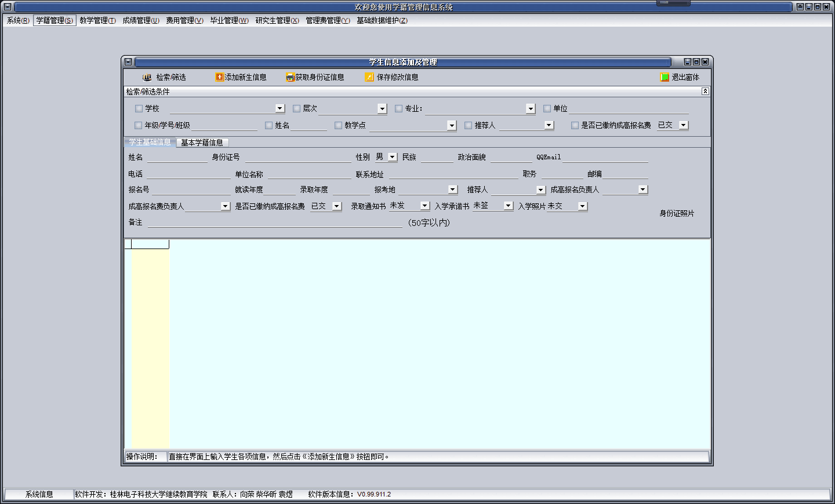Screen dimensions: 835x504
Task: Click the 备注 remarks text field
Action: (274, 222)
